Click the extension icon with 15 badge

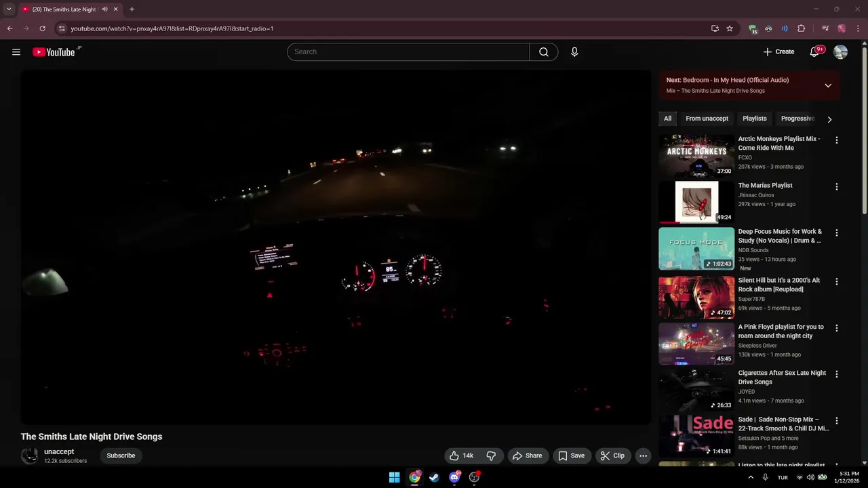(753, 28)
